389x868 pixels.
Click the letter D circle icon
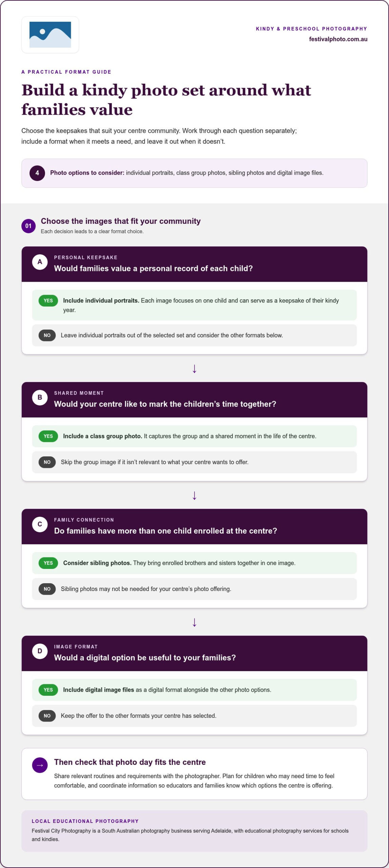(40, 651)
